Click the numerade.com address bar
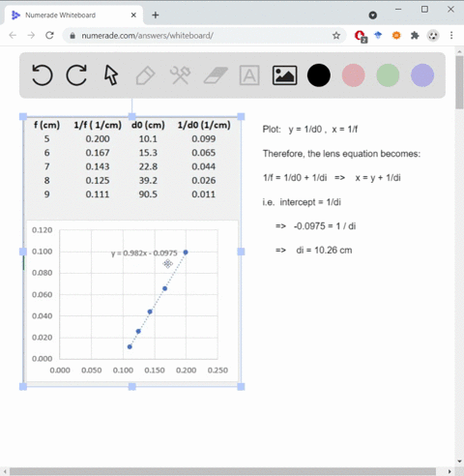Viewport: 464px width, 476px height. [204, 36]
